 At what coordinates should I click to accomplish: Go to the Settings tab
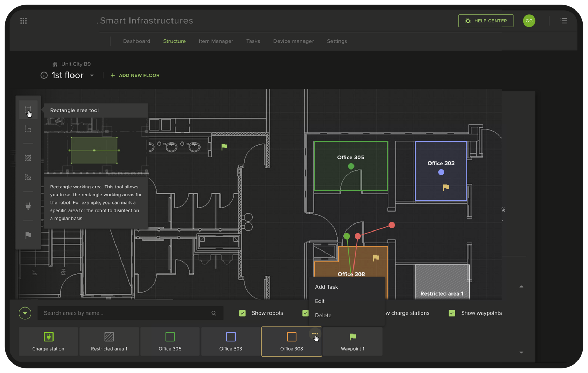click(337, 41)
